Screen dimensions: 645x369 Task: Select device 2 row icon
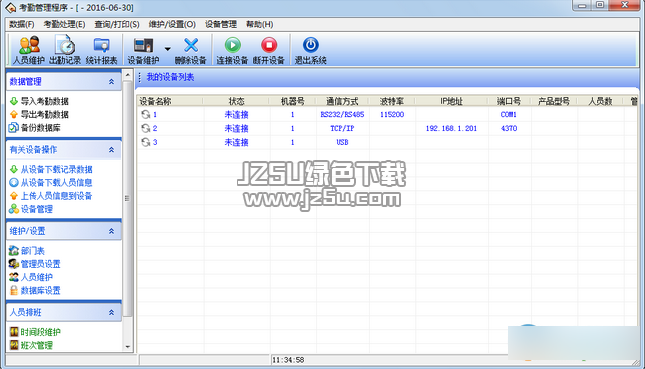145,128
